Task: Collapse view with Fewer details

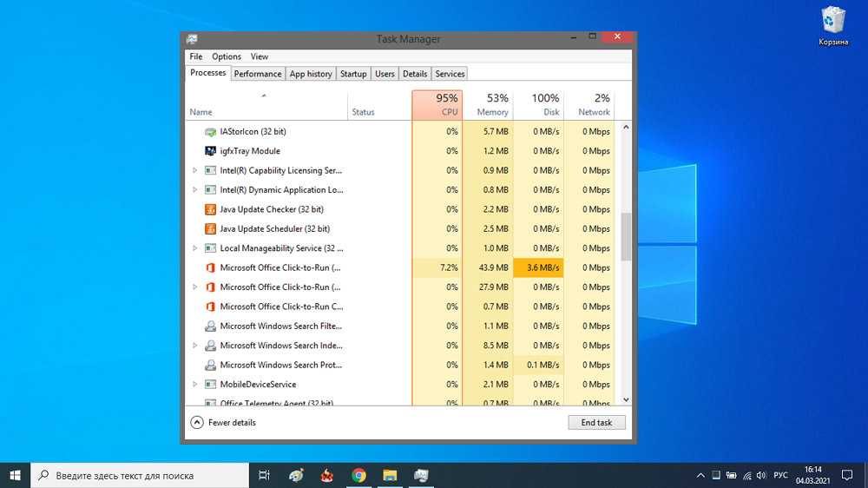Action: [223, 423]
